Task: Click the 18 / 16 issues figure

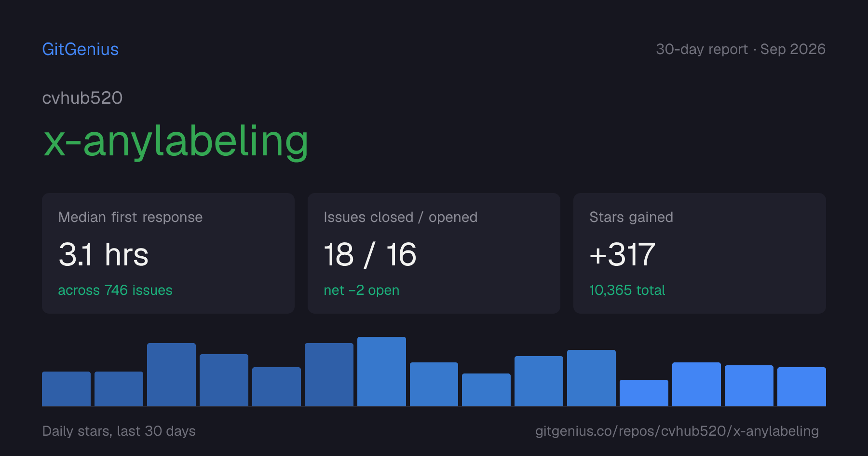Action: point(370,254)
